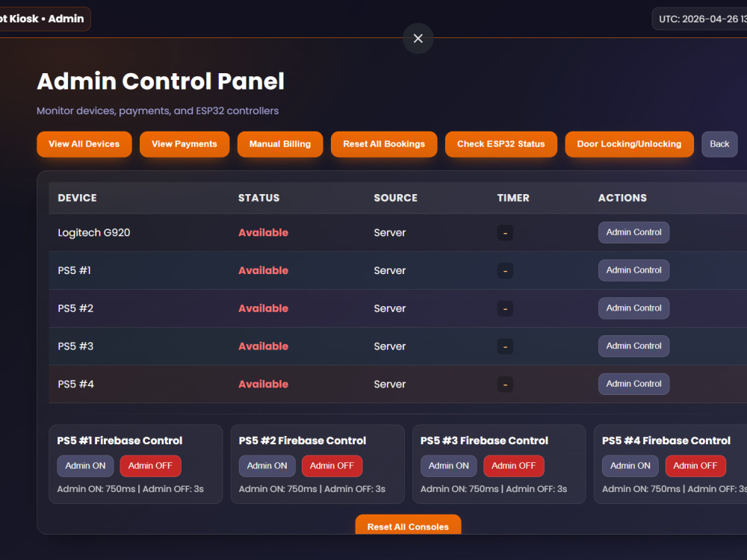Click Reset All Consoles
Viewport: 747px width, 560px height.
[409, 525]
